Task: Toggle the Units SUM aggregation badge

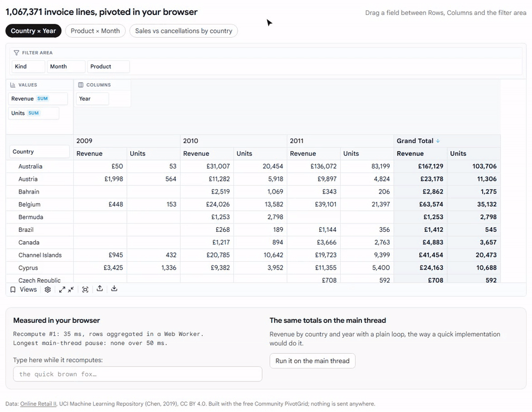Action: (x=34, y=113)
